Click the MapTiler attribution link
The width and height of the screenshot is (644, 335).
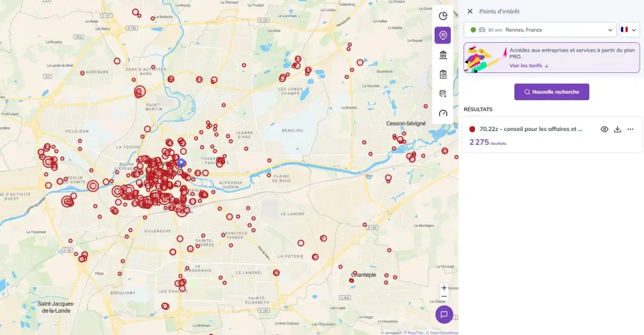point(415,333)
